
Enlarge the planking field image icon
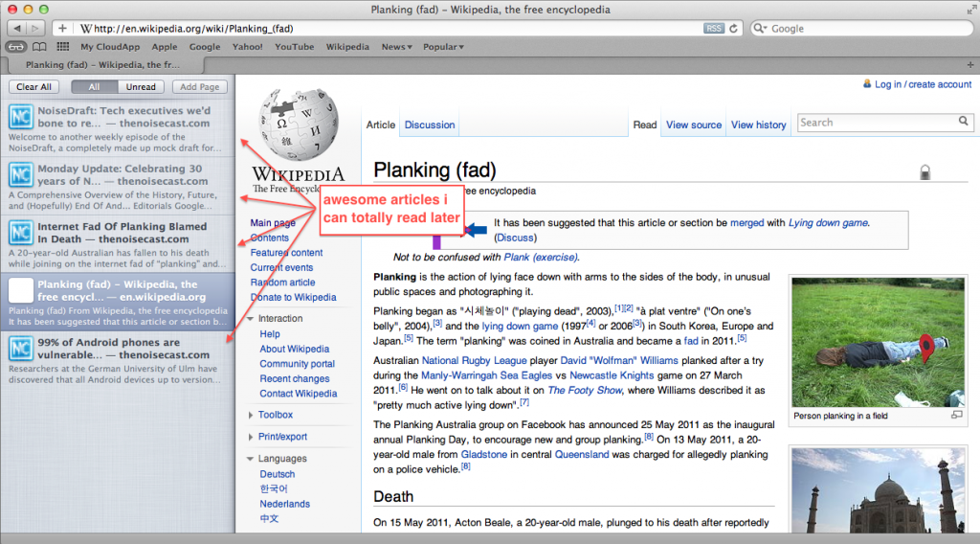(956, 416)
